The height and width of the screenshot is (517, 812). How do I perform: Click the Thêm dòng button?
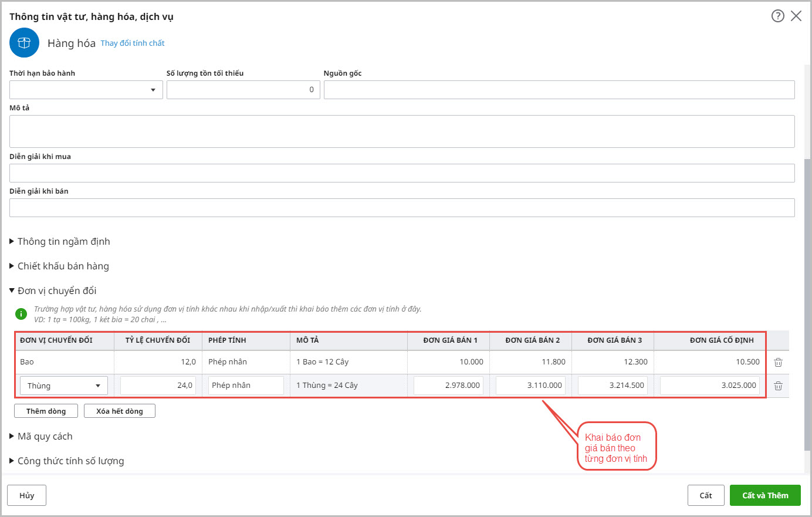click(x=46, y=411)
